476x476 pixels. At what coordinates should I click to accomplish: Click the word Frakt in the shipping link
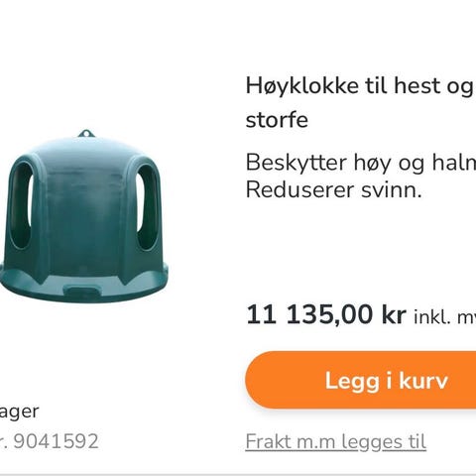click(x=269, y=441)
